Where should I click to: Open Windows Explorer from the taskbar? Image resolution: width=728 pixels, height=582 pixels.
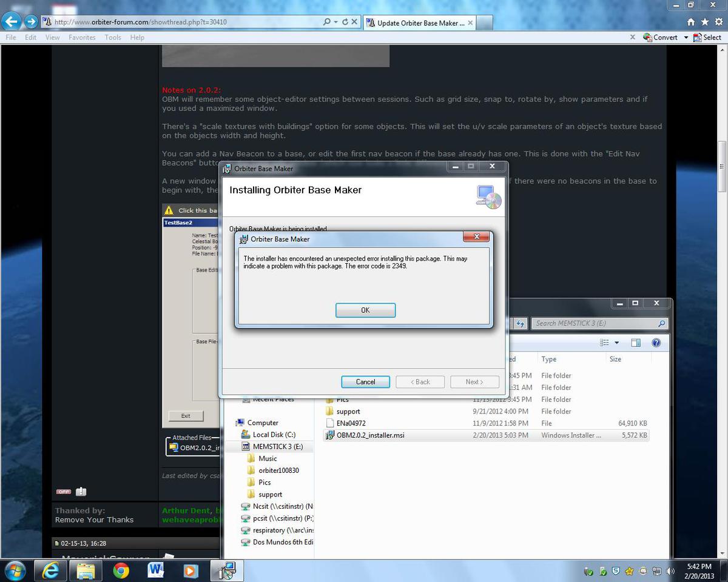(x=86, y=571)
